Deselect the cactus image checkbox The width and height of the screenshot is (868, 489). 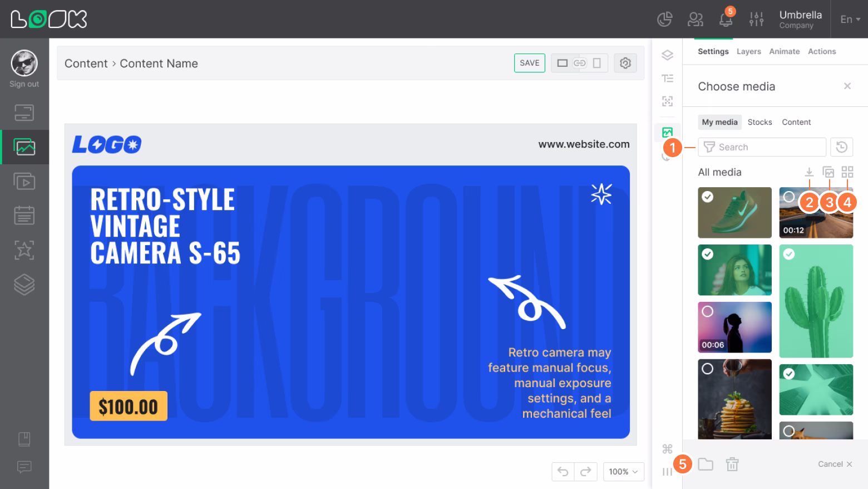pyautogui.click(x=788, y=254)
